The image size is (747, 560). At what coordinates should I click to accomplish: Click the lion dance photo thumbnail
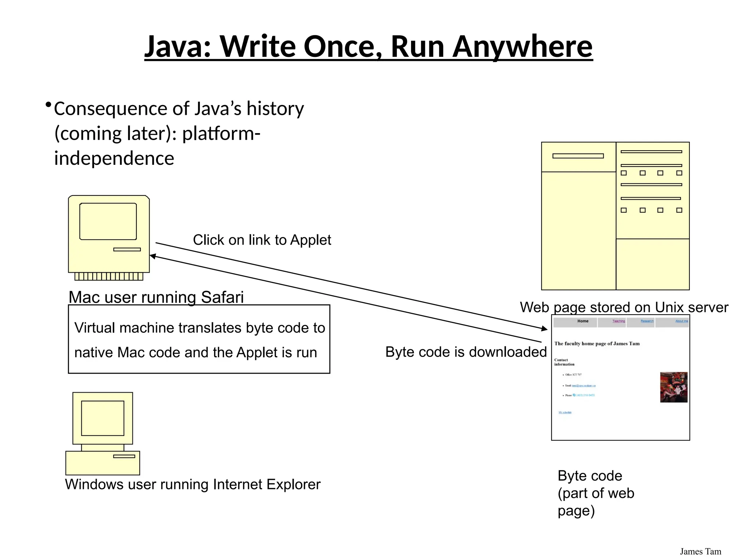click(673, 387)
